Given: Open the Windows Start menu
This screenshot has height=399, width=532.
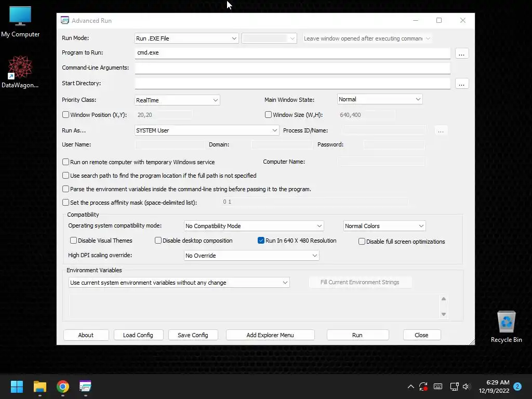Looking at the screenshot, I should (x=17, y=387).
